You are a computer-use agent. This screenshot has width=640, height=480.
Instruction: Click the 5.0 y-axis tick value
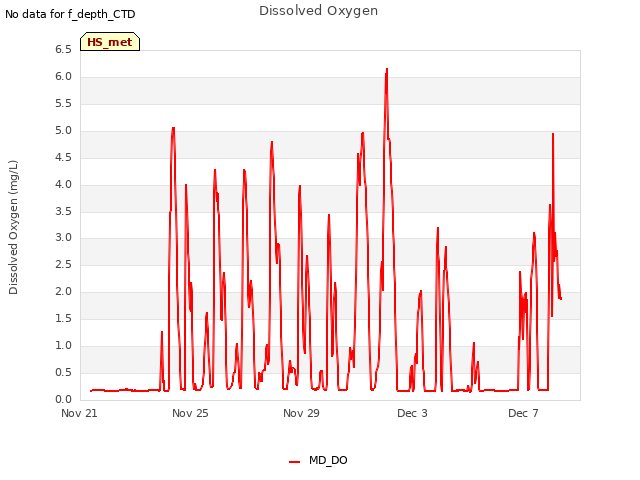(63, 131)
